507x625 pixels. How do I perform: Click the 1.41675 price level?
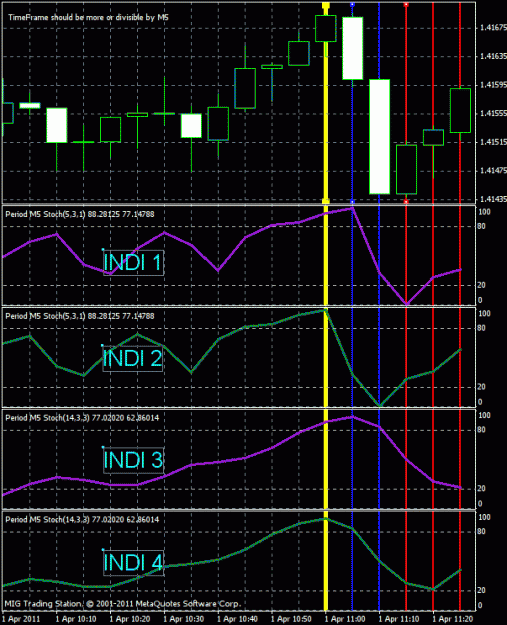tap(493, 28)
